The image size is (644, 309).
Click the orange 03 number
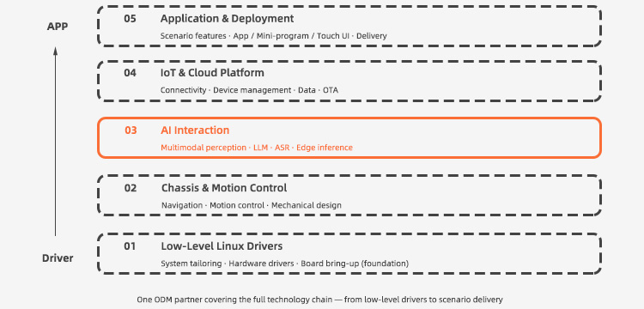(131, 130)
